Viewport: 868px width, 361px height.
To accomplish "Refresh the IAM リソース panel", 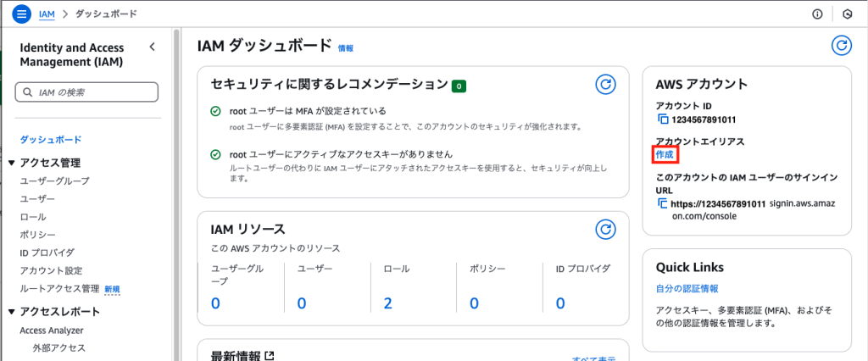I will 605,229.
